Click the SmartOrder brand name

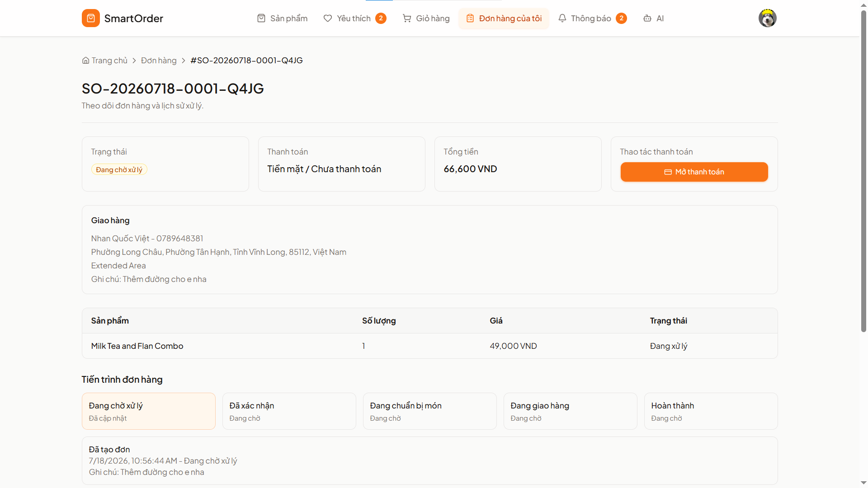(133, 18)
